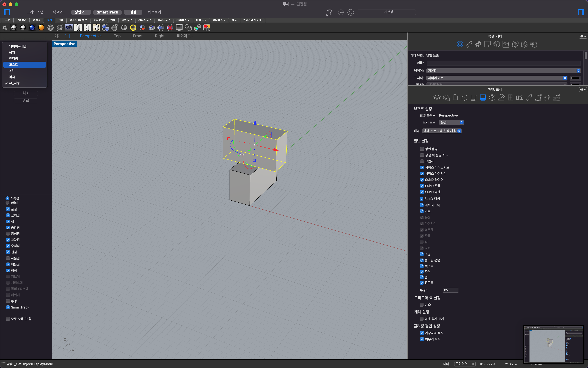
Task: Open material properties paint tube icon
Action: click(x=469, y=44)
